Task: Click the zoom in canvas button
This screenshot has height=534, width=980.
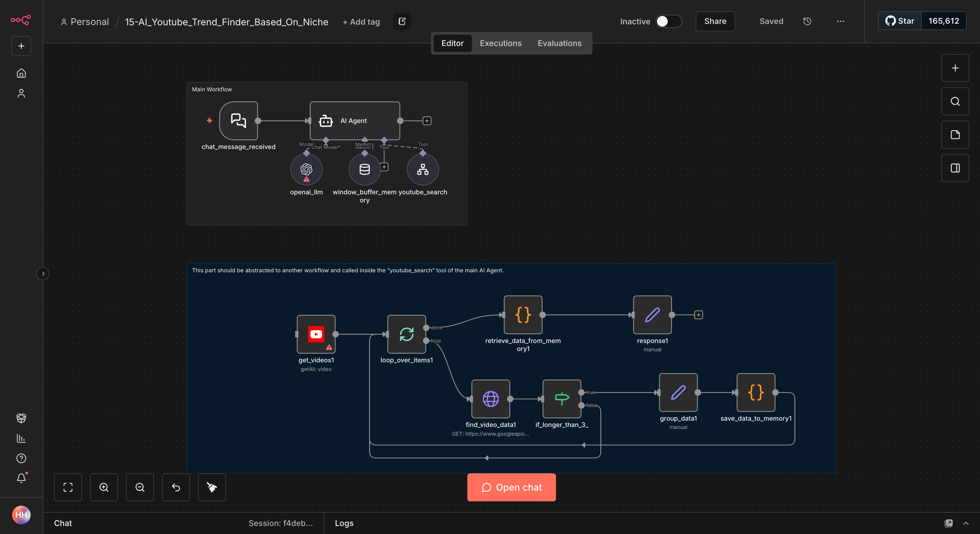Action: point(104,487)
